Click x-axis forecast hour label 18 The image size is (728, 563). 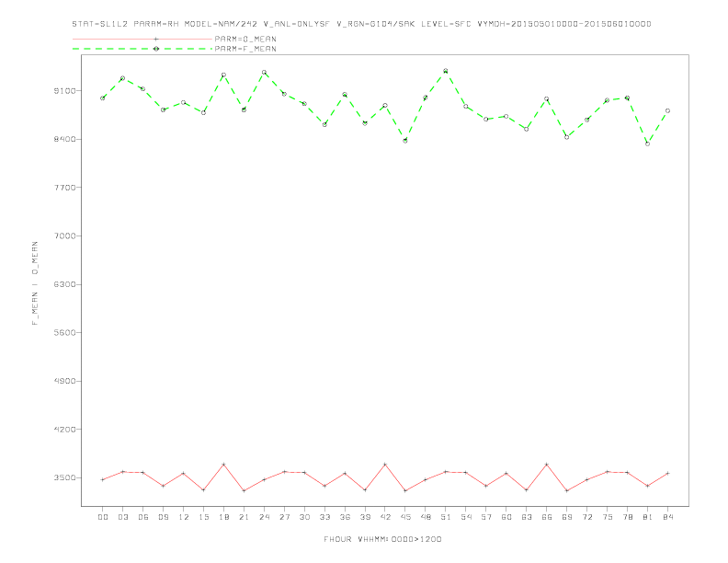pyautogui.click(x=223, y=517)
